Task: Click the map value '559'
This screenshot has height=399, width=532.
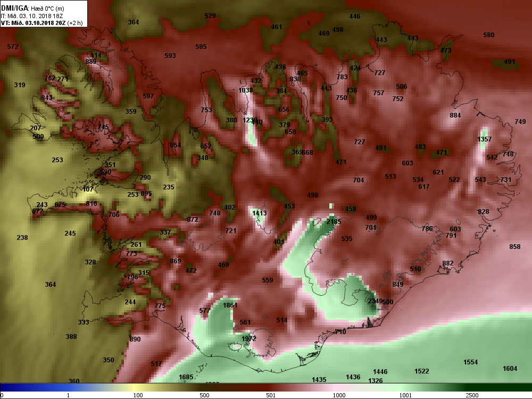Action: pos(268,280)
